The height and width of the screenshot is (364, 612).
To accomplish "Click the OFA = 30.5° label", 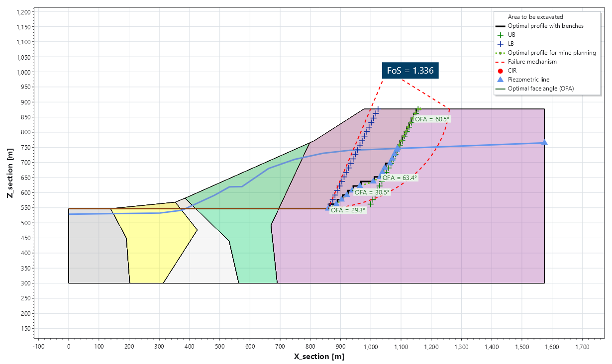I will click(x=372, y=192).
